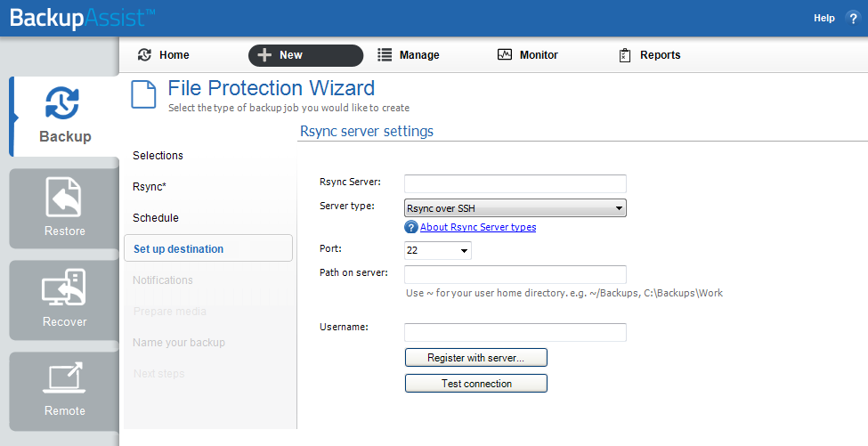Click the Reports clipboard icon
The width and height of the screenshot is (868, 446).
point(625,55)
